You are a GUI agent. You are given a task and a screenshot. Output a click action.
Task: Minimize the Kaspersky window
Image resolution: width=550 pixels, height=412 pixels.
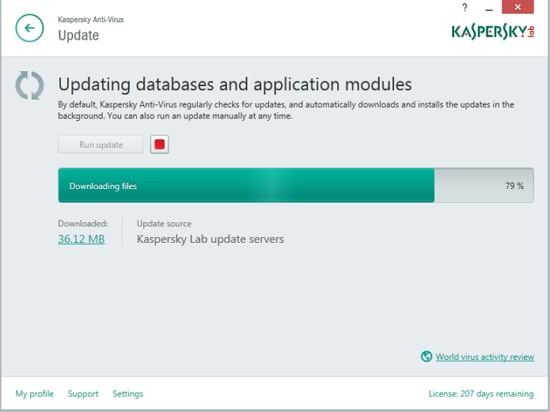[x=489, y=7]
